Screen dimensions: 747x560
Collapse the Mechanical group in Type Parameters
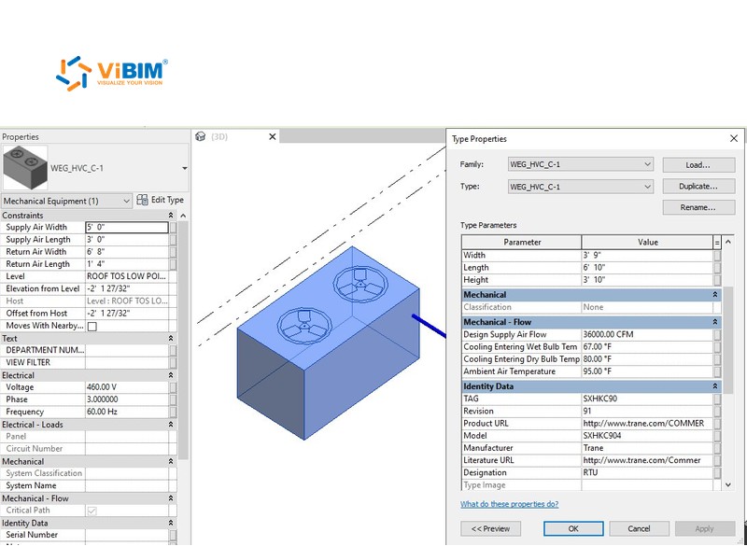coord(715,295)
